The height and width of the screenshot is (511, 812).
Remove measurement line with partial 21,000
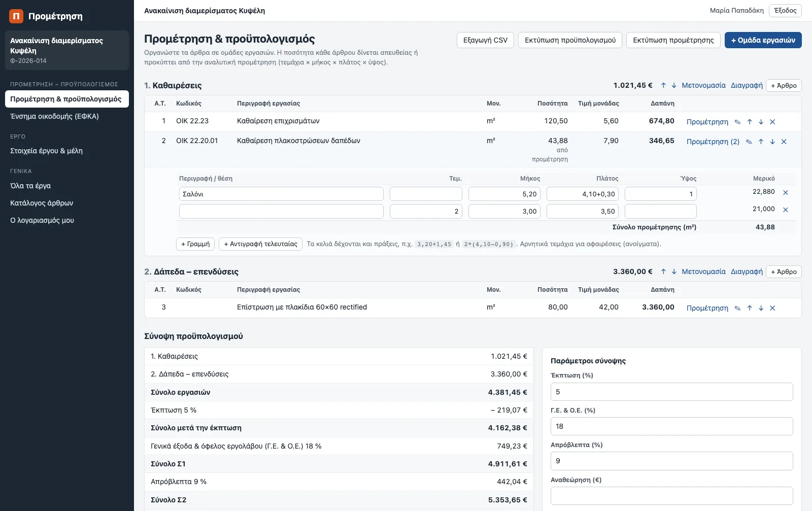pyautogui.click(x=786, y=210)
